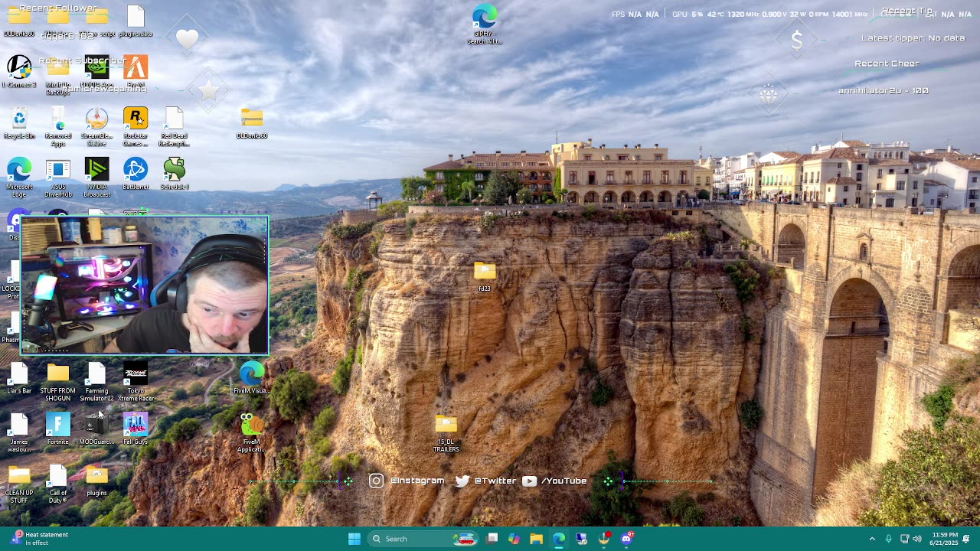980x551 pixels.
Task: Select the Red Dead Redemption shortcut
Action: click(x=175, y=126)
